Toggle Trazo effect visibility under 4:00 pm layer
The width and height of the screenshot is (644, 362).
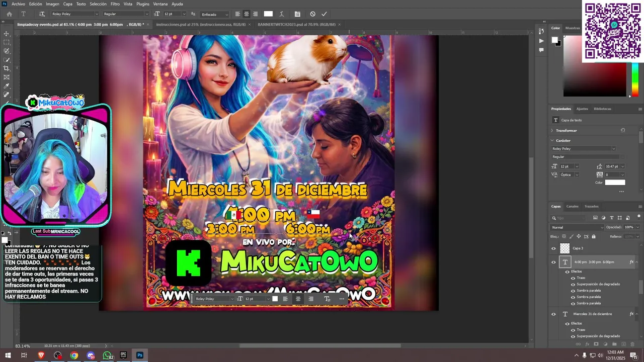tap(573, 278)
